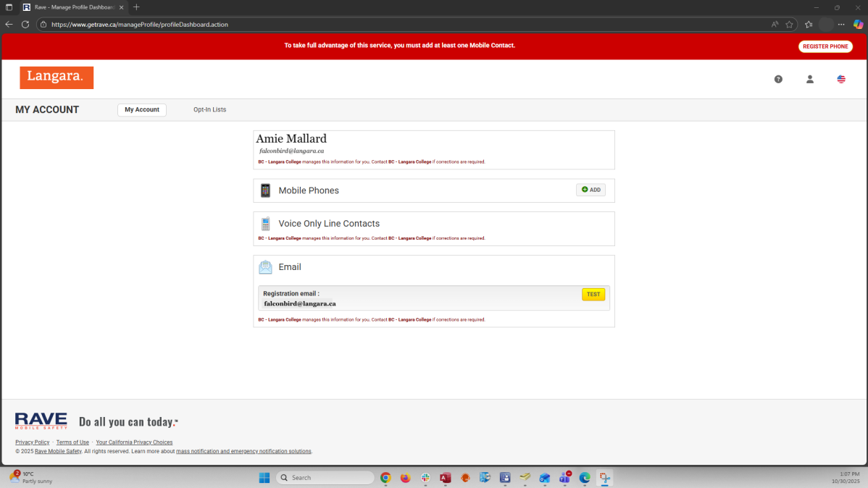The height and width of the screenshot is (488, 868).
Task: Click the envelope icon in Email section
Action: (265, 267)
